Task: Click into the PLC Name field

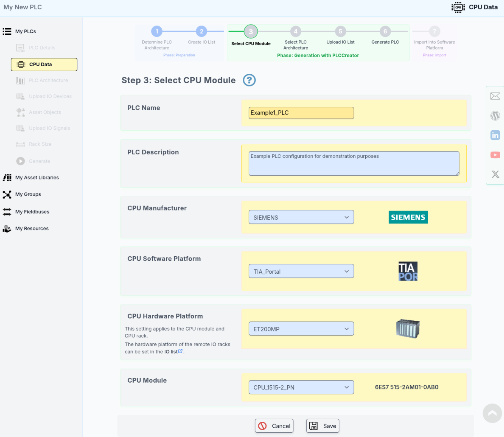Action: (301, 113)
